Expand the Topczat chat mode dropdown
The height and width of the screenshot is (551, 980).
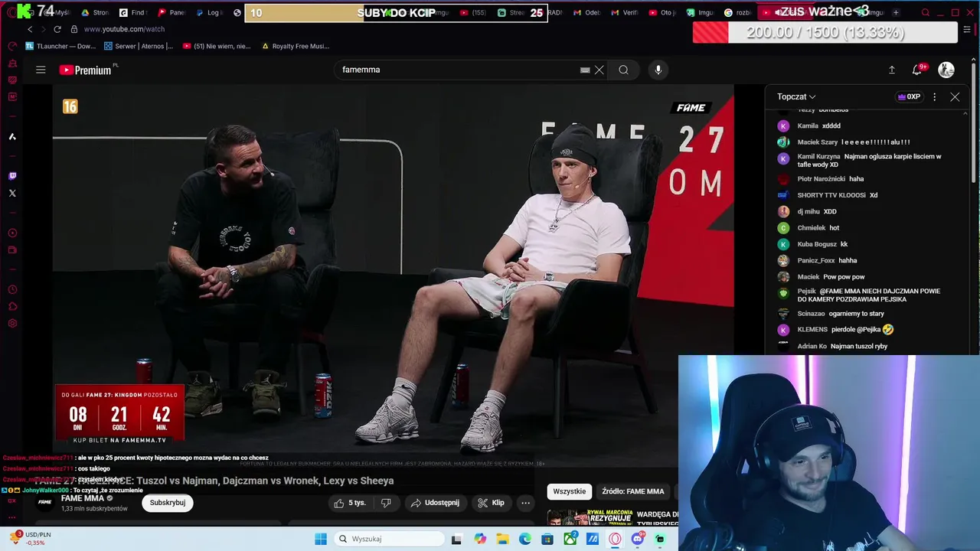[796, 97]
